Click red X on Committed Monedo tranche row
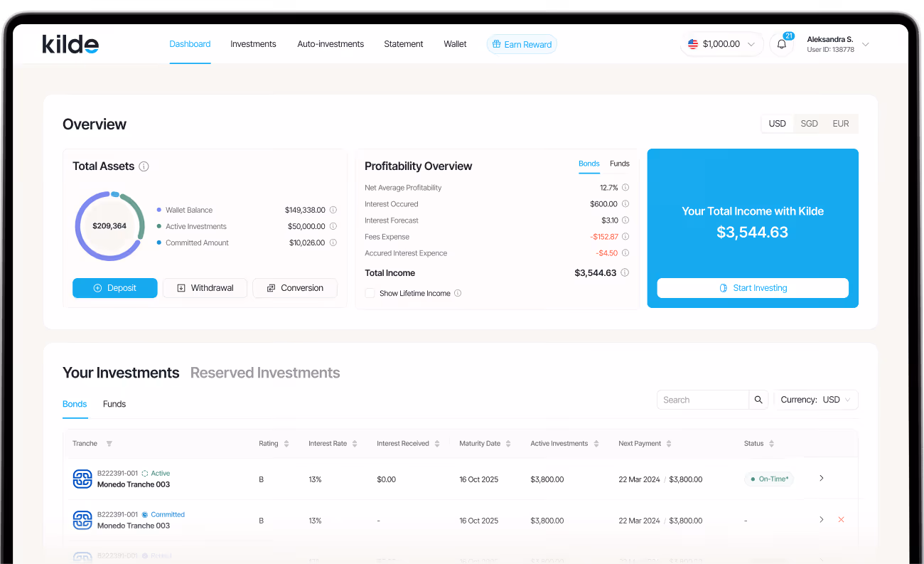The image size is (924, 564). 842,520
